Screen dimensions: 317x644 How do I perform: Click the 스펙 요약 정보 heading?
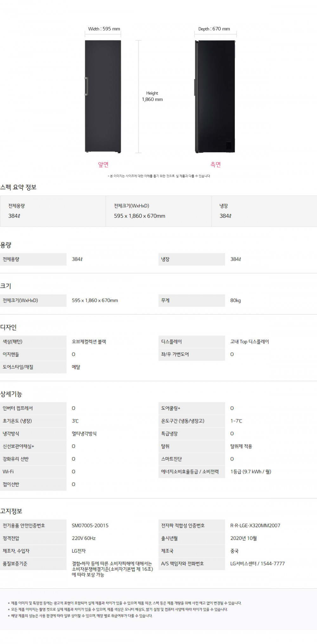click(18, 187)
